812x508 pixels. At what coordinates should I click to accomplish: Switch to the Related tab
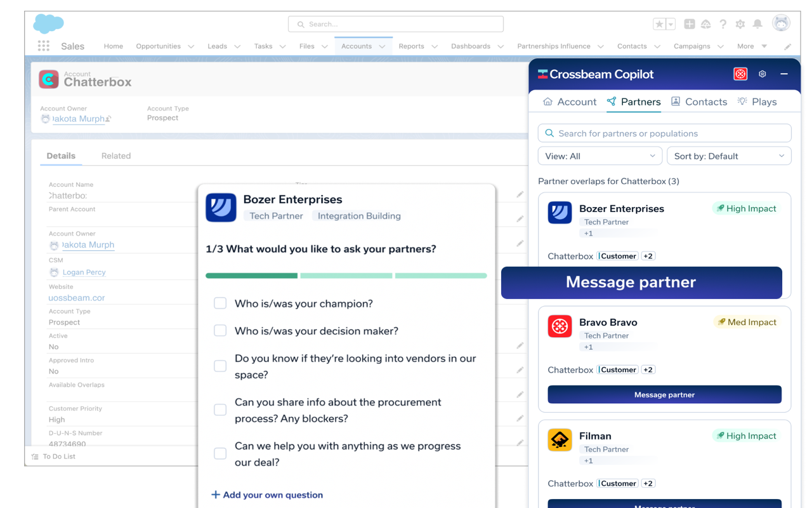(x=116, y=156)
